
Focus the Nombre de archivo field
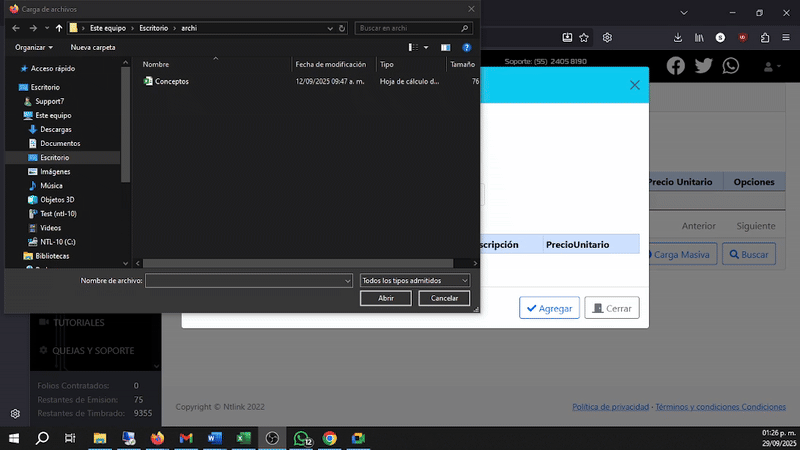point(248,281)
